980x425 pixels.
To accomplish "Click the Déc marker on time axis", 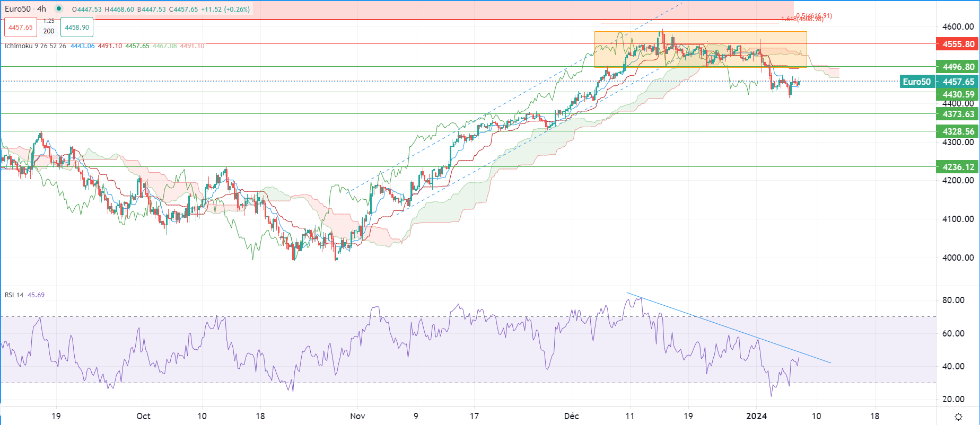I will click(571, 416).
